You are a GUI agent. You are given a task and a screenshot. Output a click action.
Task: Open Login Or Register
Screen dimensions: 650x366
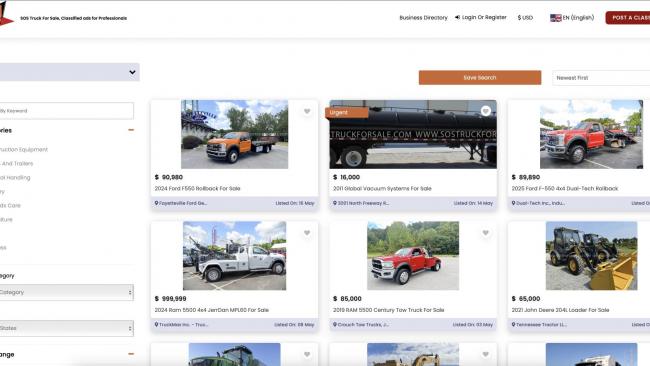[x=484, y=17]
